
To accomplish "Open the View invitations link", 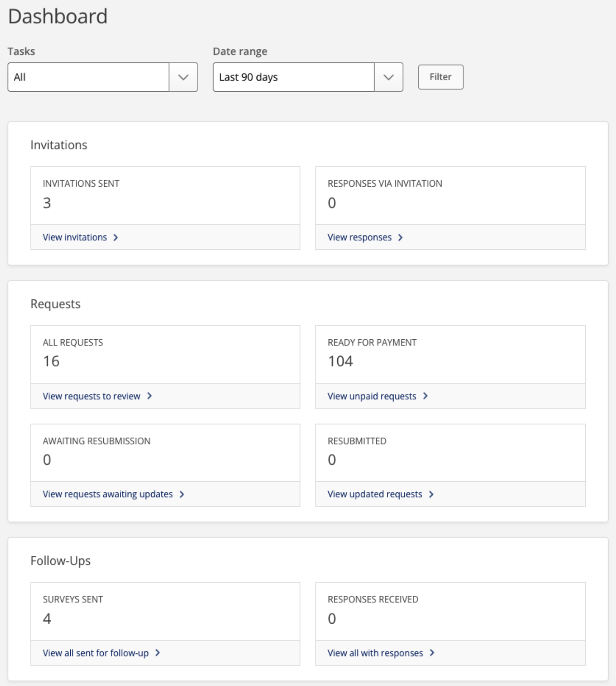I will point(75,237).
